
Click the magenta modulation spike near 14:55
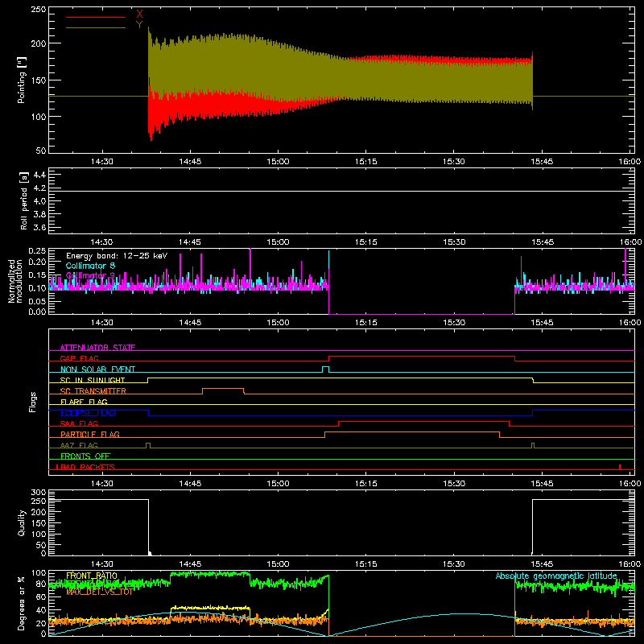pos(250,267)
